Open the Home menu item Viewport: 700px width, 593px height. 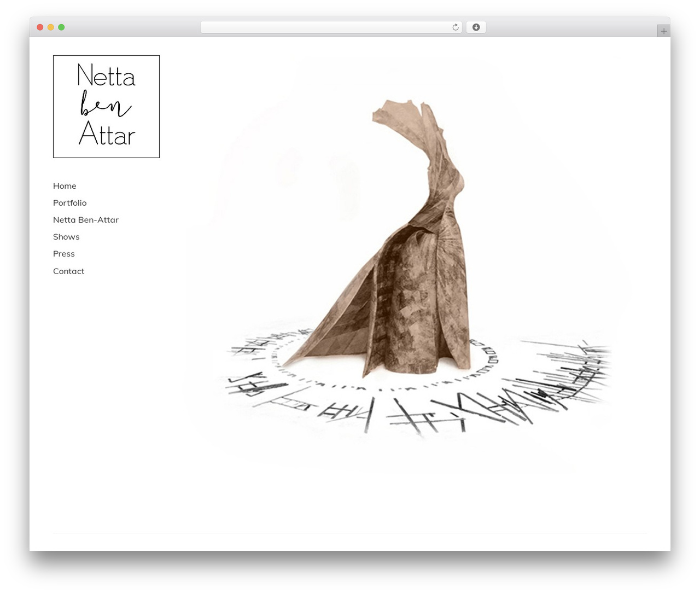point(65,186)
